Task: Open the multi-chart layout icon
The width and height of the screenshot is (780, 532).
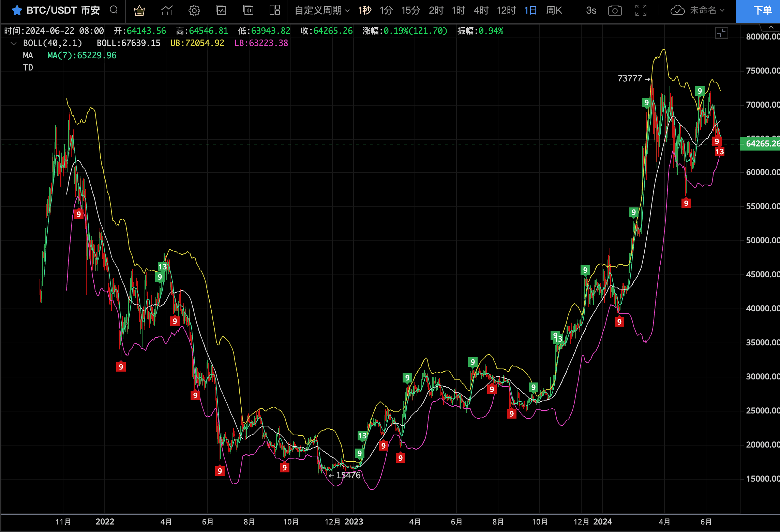Action: (275, 10)
